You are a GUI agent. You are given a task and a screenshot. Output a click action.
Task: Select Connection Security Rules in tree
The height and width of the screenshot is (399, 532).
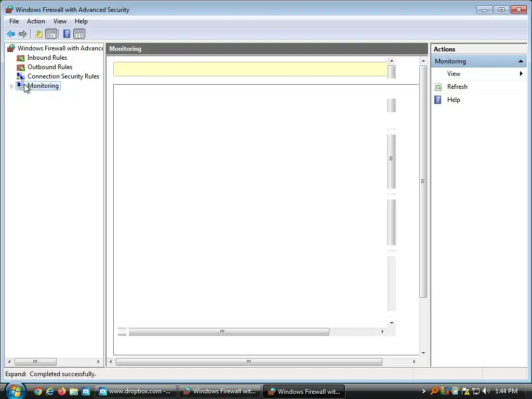click(63, 76)
